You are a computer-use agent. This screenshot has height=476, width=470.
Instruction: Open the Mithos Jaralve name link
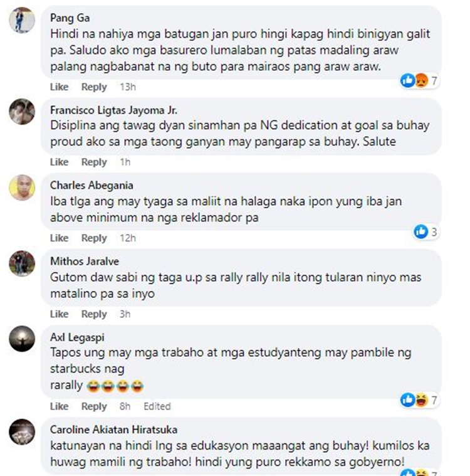[85, 261]
